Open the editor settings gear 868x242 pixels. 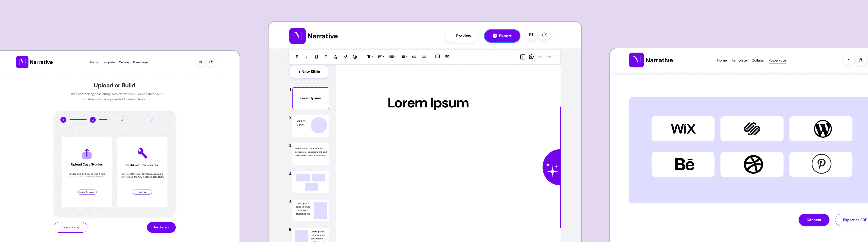click(531, 57)
